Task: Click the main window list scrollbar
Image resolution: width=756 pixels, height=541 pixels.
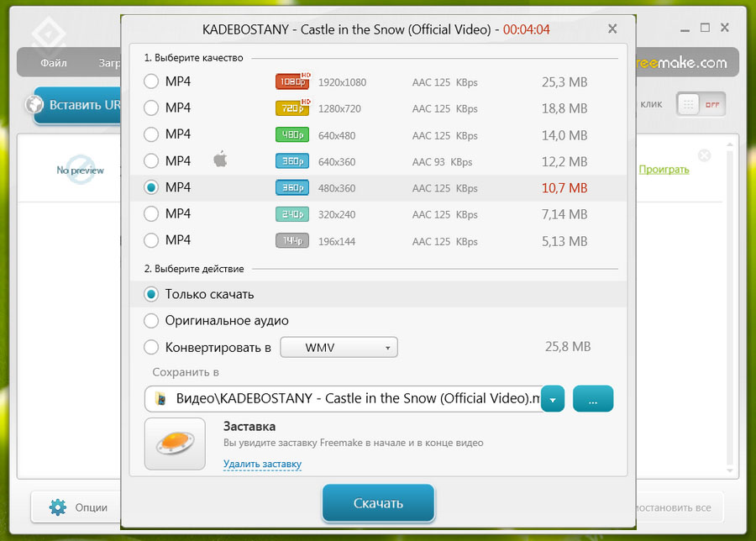Action: click(729, 307)
